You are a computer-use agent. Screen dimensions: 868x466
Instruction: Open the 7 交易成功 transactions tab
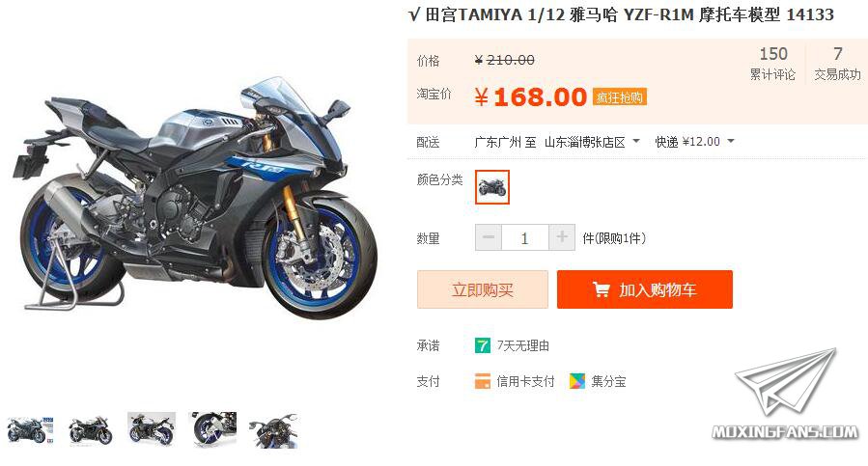[837, 63]
